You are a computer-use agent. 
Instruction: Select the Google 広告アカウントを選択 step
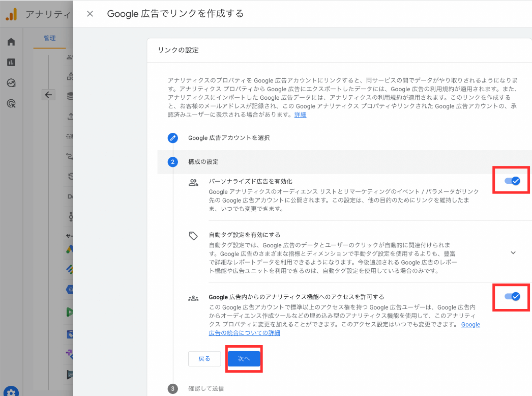click(x=229, y=138)
